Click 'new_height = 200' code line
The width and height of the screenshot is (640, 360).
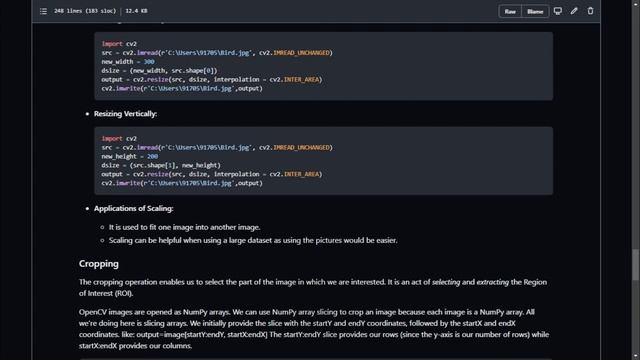pyautogui.click(x=129, y=156)
